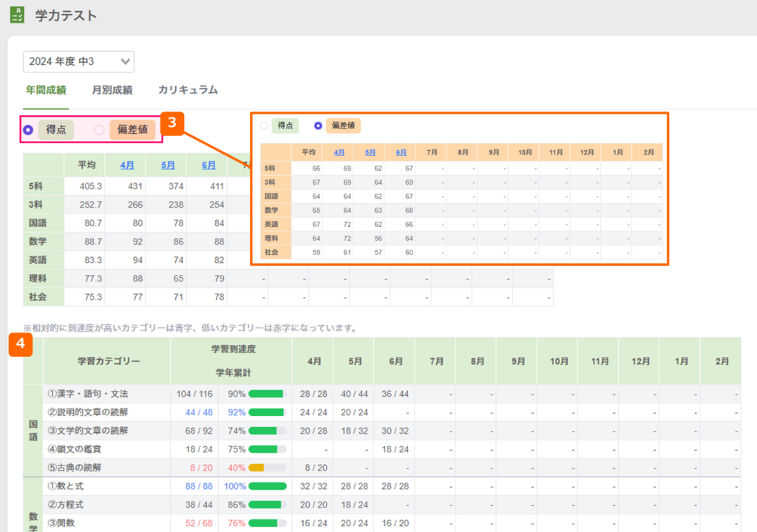Click the 100% progress bar for 数と式
757x532 pixels.
pos(267,486)
